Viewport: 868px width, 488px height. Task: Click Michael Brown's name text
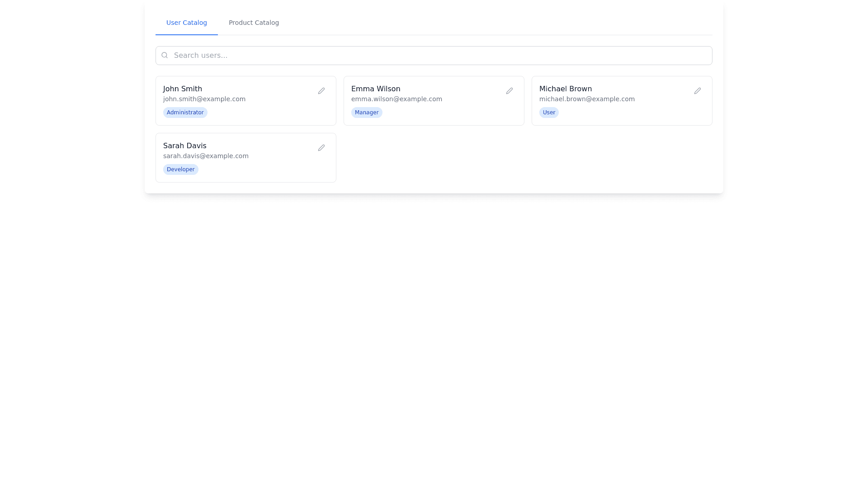pos(565,89)
